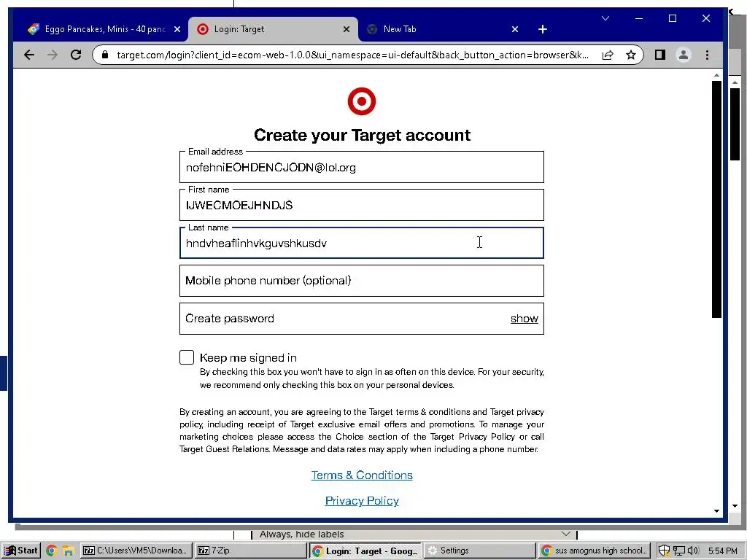Open a new tab with plus button
The image size is (747, 560).
click(x=543, y=29)
